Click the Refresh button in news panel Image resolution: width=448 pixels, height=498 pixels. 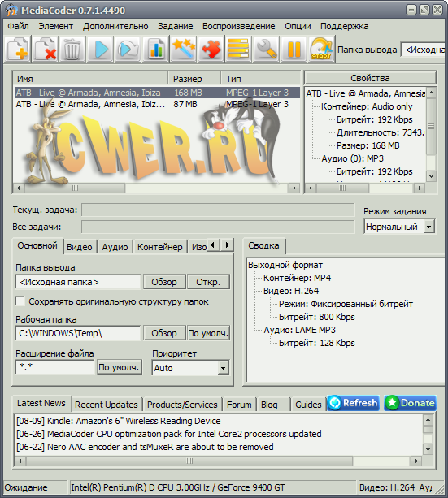pos(353,403)
